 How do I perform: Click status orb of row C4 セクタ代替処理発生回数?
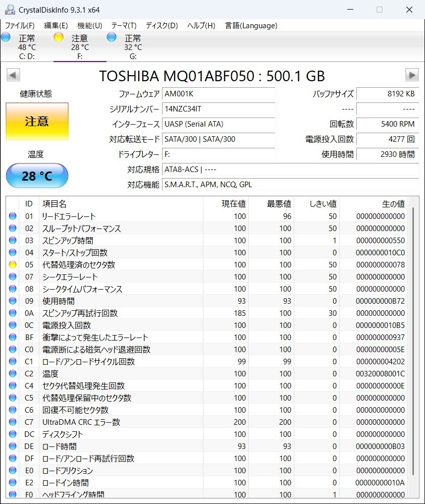[x=13, y=385]
